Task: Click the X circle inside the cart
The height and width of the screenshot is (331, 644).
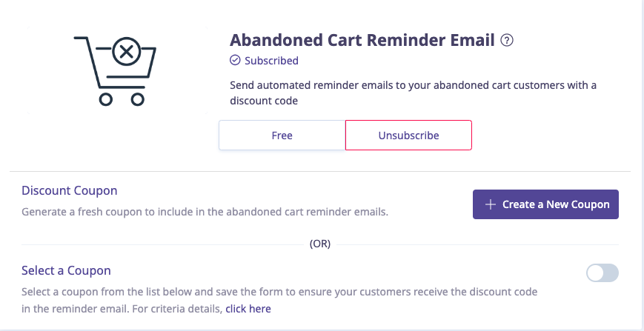Action: pos(127,53)
